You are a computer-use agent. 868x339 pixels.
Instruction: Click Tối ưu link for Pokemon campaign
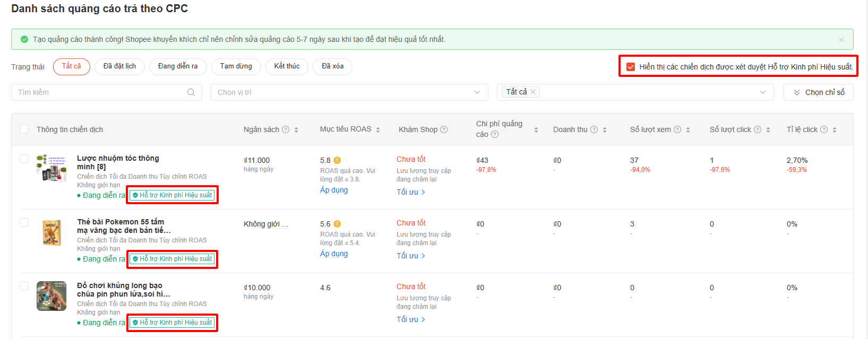tap(410, 256)
